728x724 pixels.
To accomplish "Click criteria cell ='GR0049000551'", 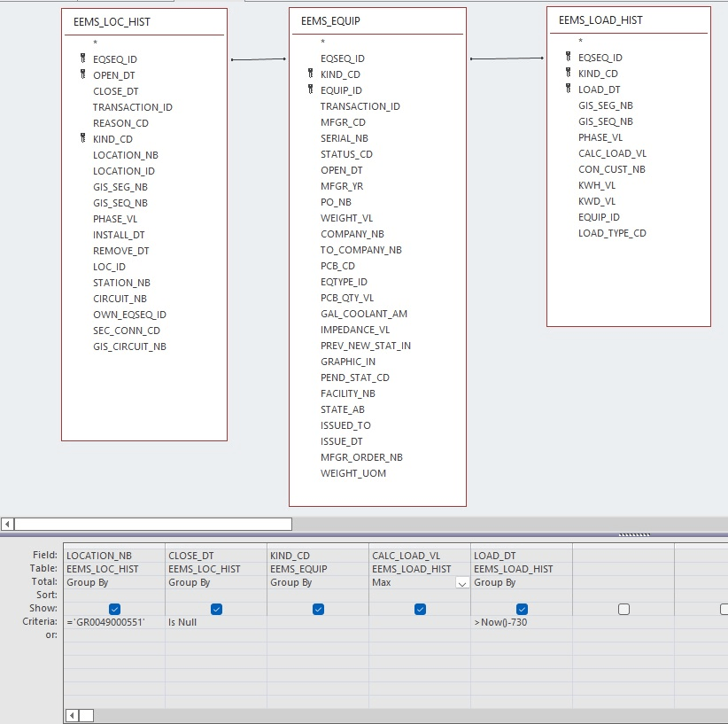I will pyautogui.click(x=114, y=622).
